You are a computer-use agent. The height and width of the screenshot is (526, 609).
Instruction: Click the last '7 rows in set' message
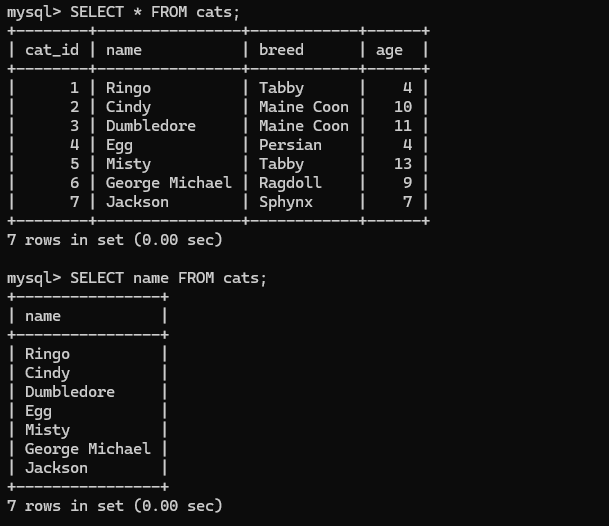[115, 506]
